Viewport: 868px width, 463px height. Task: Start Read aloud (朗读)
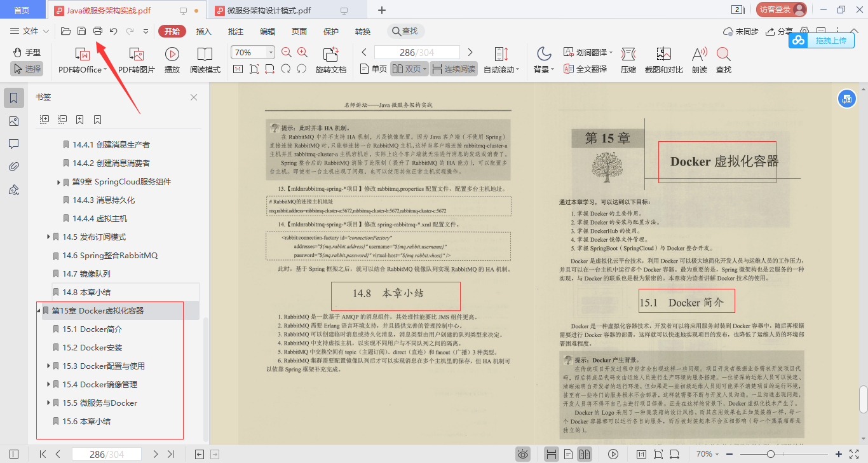tap(700, 61)
